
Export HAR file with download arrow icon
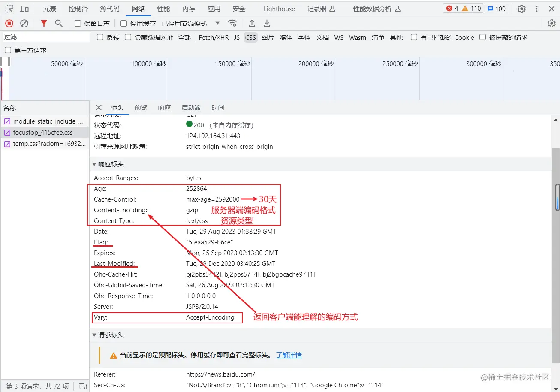click(x=267, y=23)
